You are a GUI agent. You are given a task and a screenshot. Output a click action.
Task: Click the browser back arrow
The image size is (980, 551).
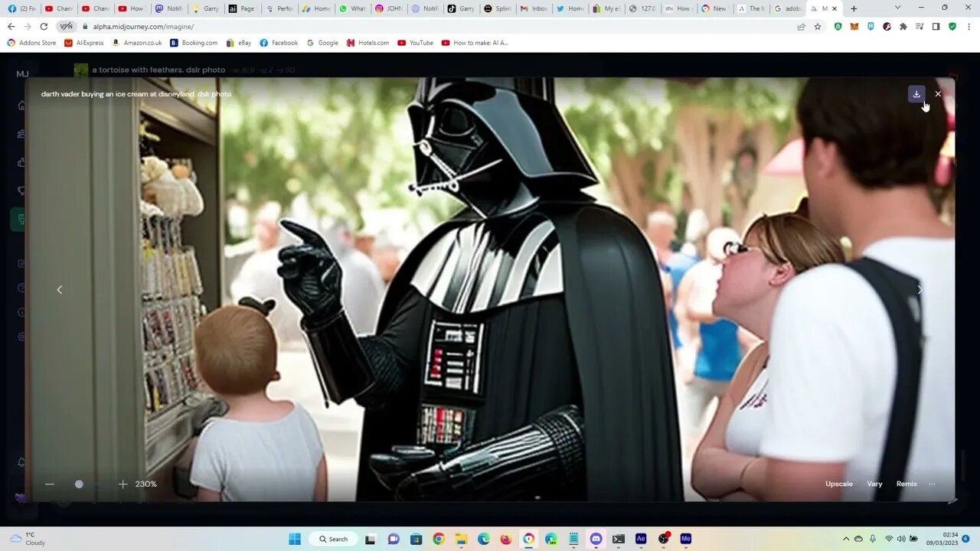(11, 26)
